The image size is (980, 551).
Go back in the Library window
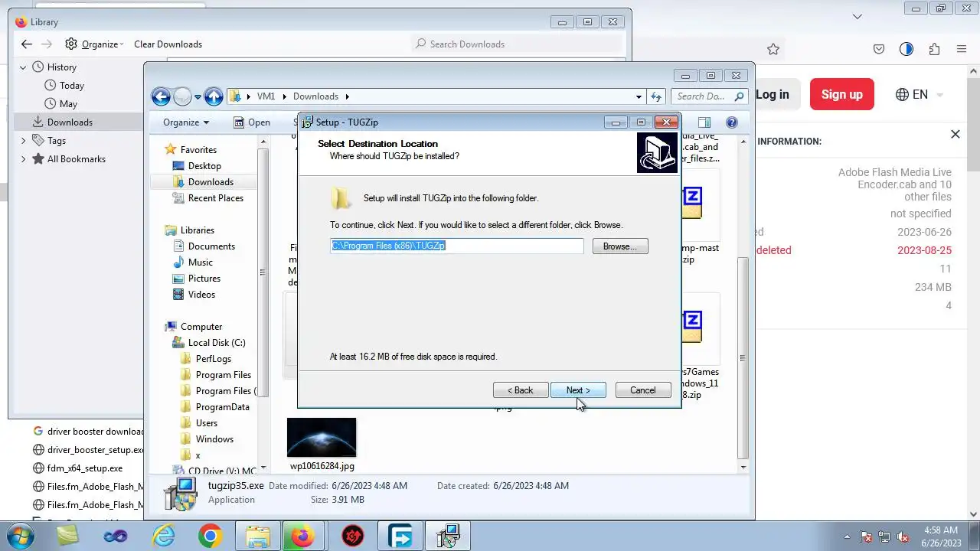pos(26,44)
